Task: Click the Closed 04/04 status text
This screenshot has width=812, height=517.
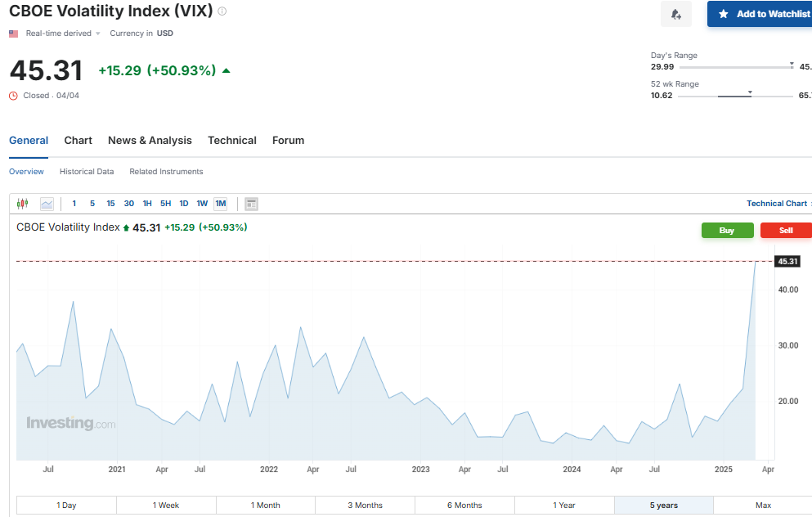Action: [52, 96]
